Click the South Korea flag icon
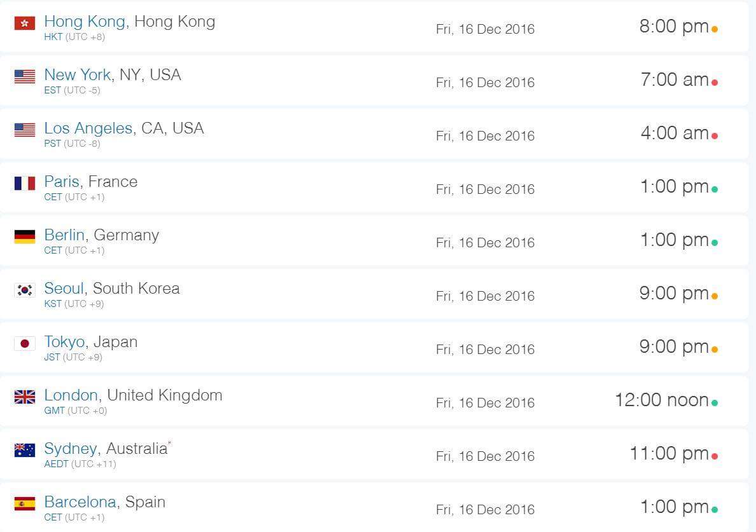This screenshot has width=756, height=532. (x=25, y=290)
